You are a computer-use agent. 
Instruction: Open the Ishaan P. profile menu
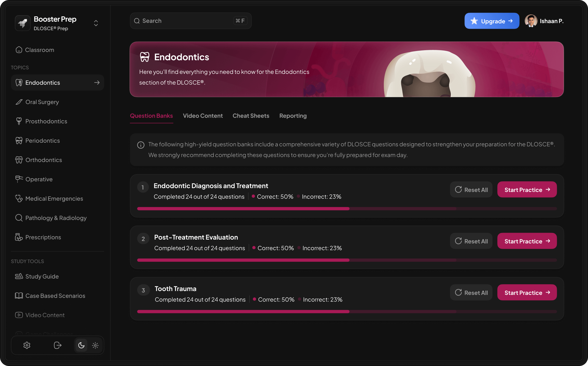click(544, 21)
